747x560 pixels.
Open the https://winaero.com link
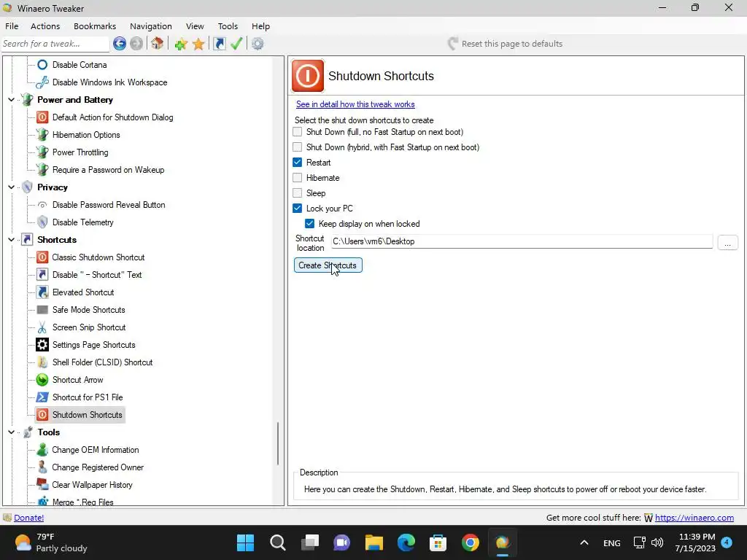694,518
